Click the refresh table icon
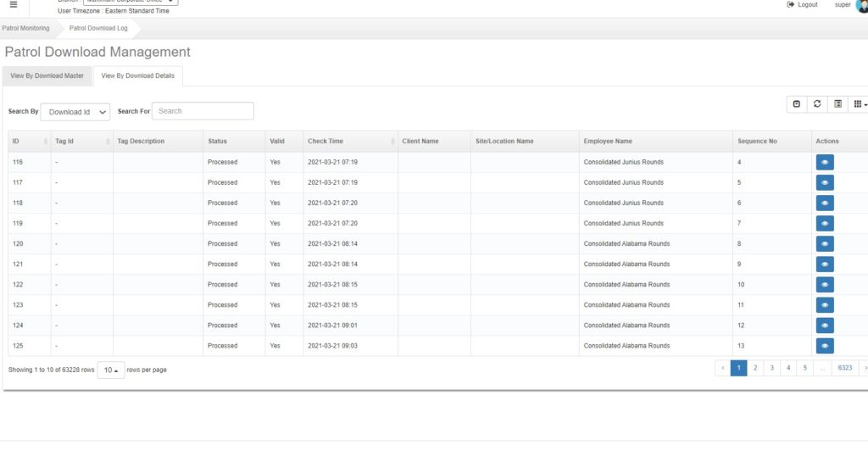The image size is (868, 451). [817, 103]
